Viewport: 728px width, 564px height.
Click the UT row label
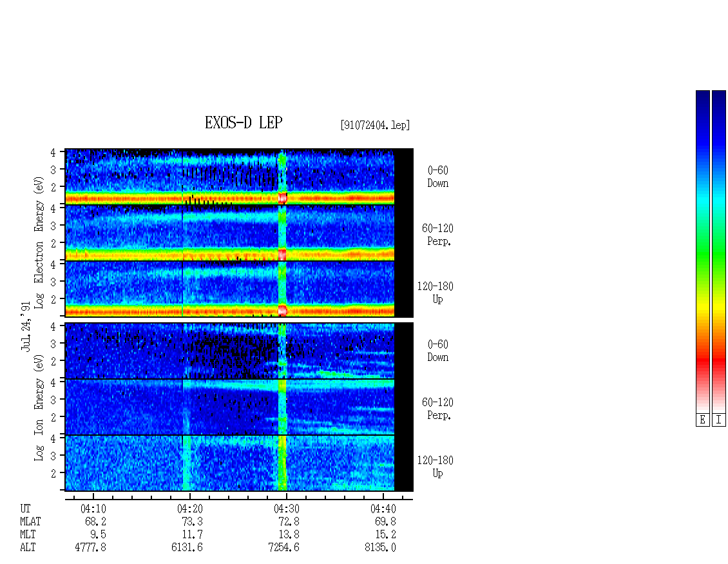(x=25, y=509)
